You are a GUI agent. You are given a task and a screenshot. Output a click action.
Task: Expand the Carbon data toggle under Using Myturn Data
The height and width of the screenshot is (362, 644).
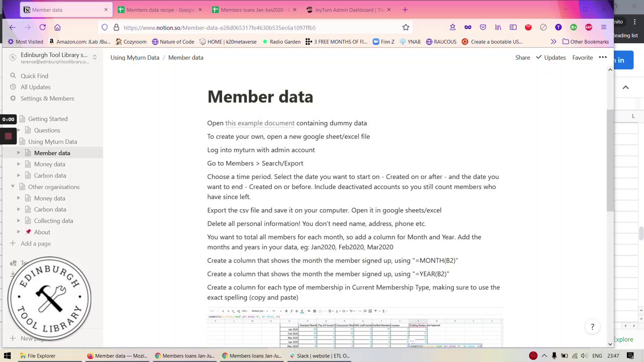[x=19, y=175]
